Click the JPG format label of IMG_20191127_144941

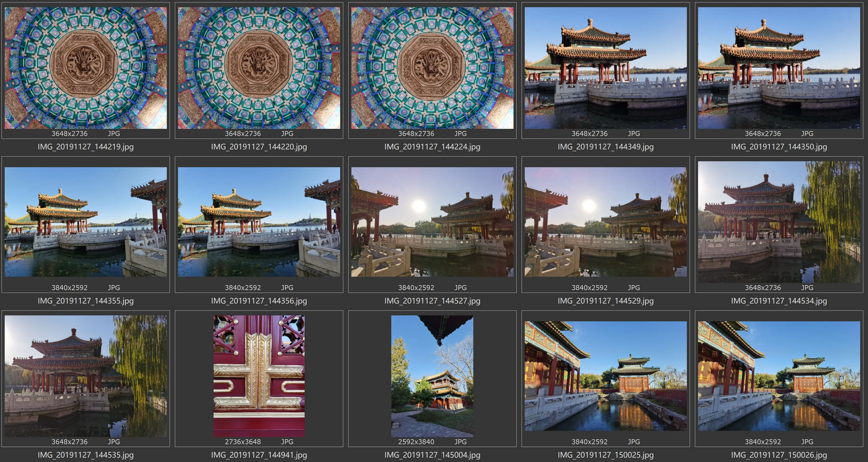pyautogui.click(x=287, y=442)
